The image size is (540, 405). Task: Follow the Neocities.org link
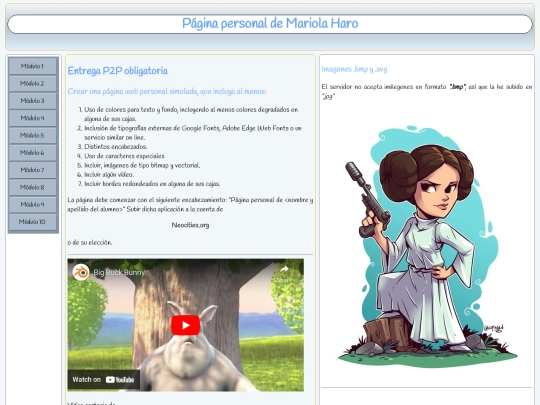[190, 225]
